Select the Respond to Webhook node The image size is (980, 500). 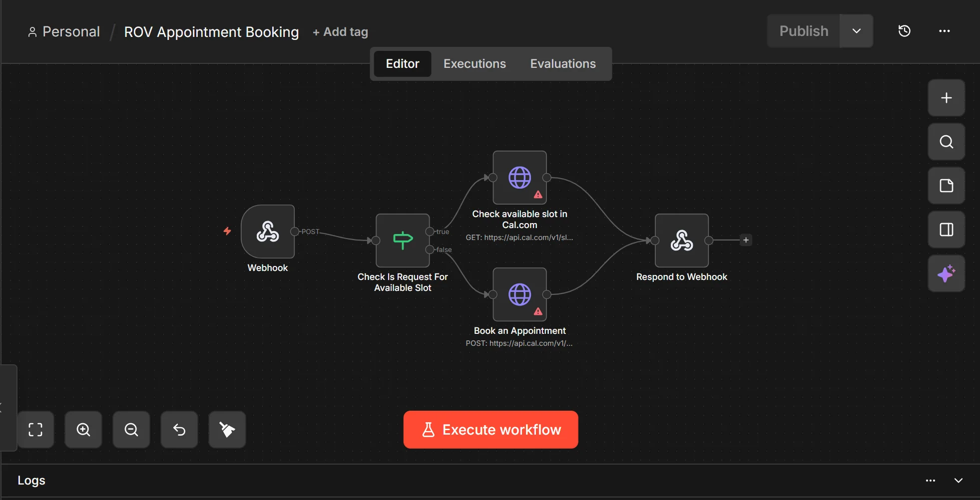tap(681, 240)
